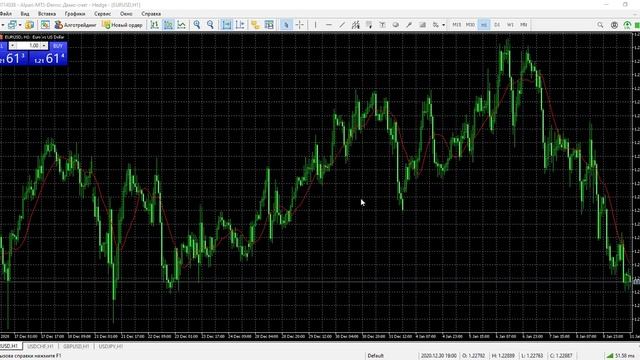This screenshot has height=360, width=640.
Task: Select the horizontal line drawing tool
Action: point(329,25)
